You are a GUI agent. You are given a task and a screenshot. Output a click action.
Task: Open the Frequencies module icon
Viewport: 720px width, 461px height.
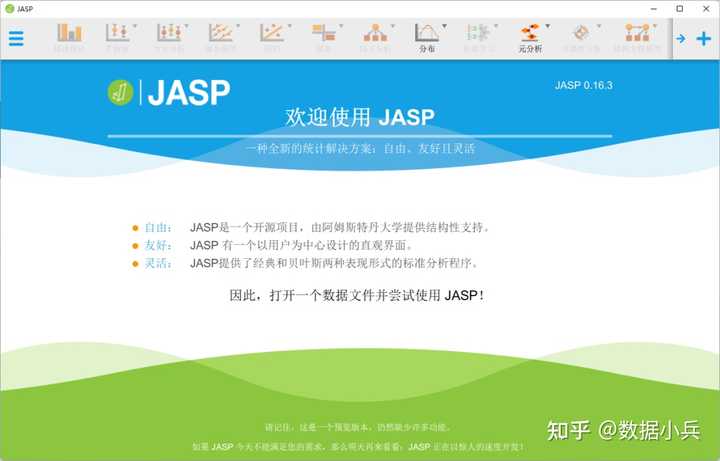point(324,38)
